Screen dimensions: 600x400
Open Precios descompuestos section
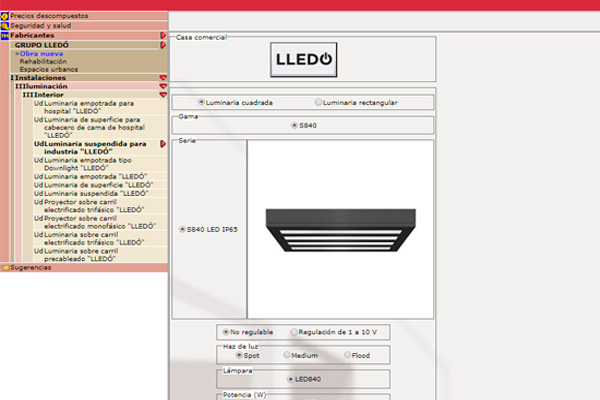tap(49, 16)
